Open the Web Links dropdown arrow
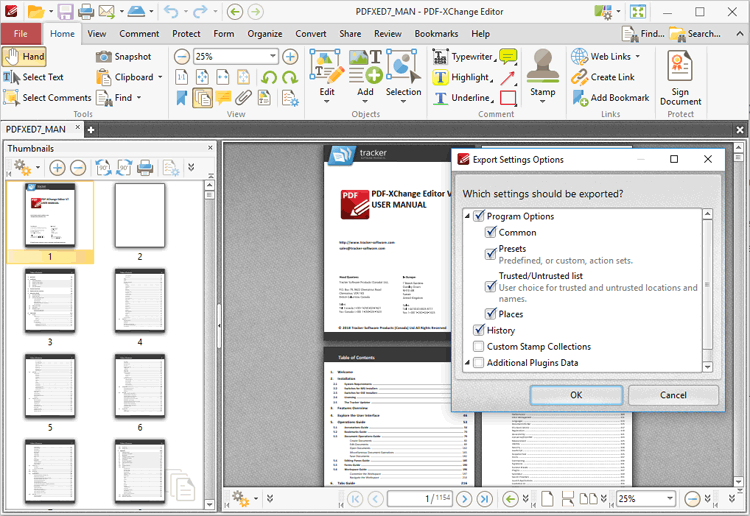The width and height of the screenshot is (750, 516). click(638, 56)
